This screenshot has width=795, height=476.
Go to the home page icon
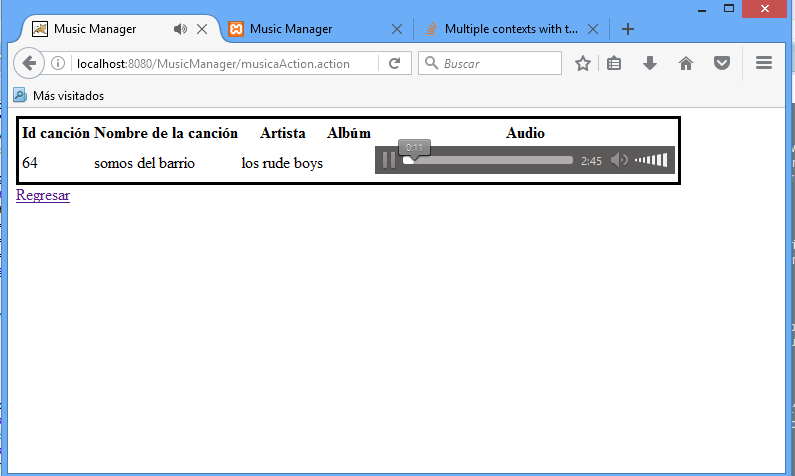click(685, 63)
